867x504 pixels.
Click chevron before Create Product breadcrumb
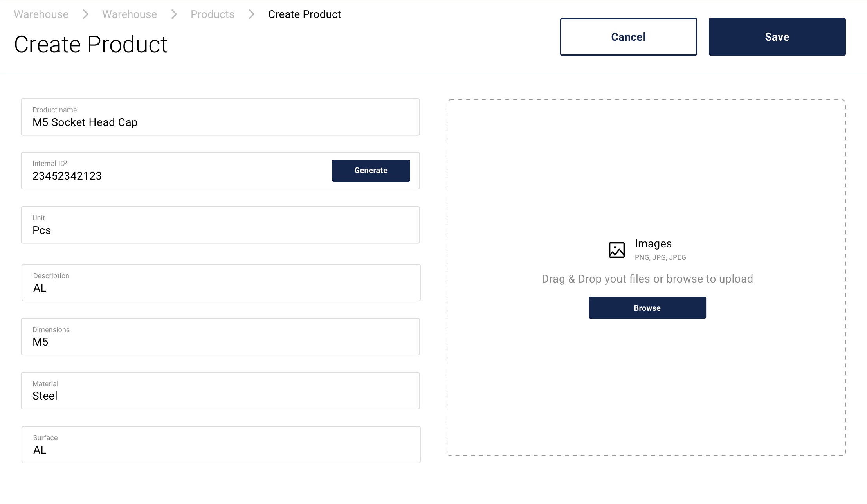click(251, 14)
